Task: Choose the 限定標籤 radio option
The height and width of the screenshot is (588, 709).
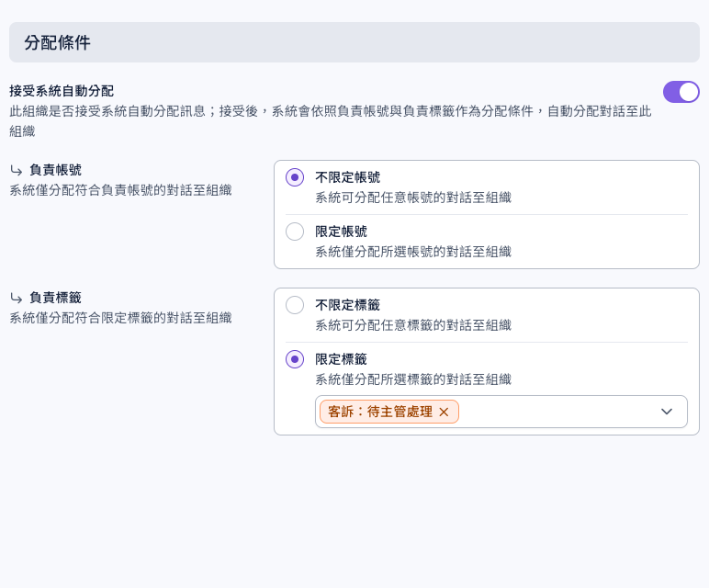Action: tap(295, 359)
